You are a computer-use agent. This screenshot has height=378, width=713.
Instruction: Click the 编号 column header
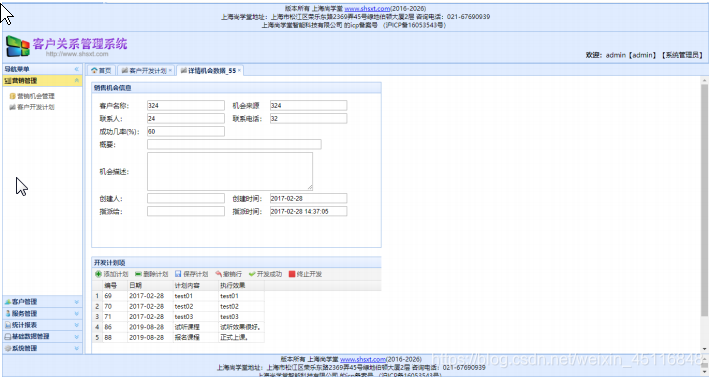point(115,285)
